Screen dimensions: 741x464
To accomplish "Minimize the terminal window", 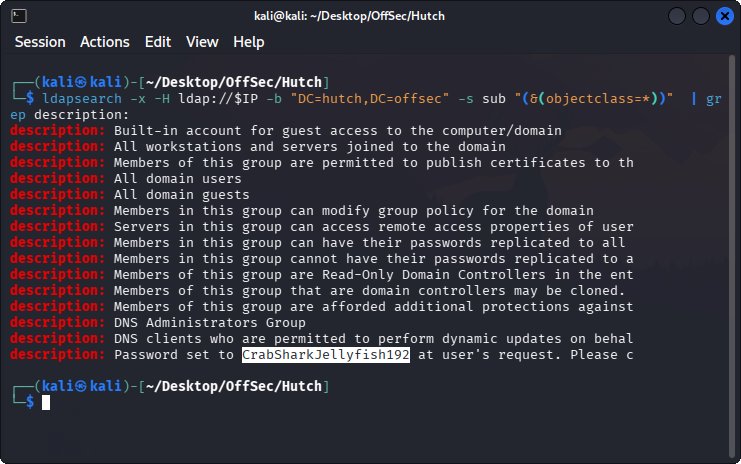I will [x=677, y=16].
